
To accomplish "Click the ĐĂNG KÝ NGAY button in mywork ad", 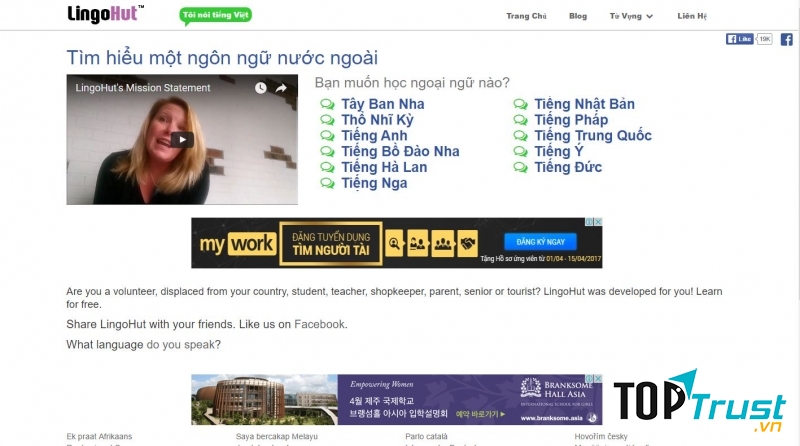I will tap(540, 242).
